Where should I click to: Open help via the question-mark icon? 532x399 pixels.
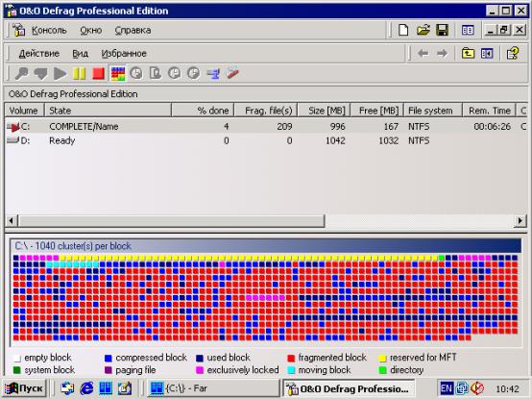point(513,53)
